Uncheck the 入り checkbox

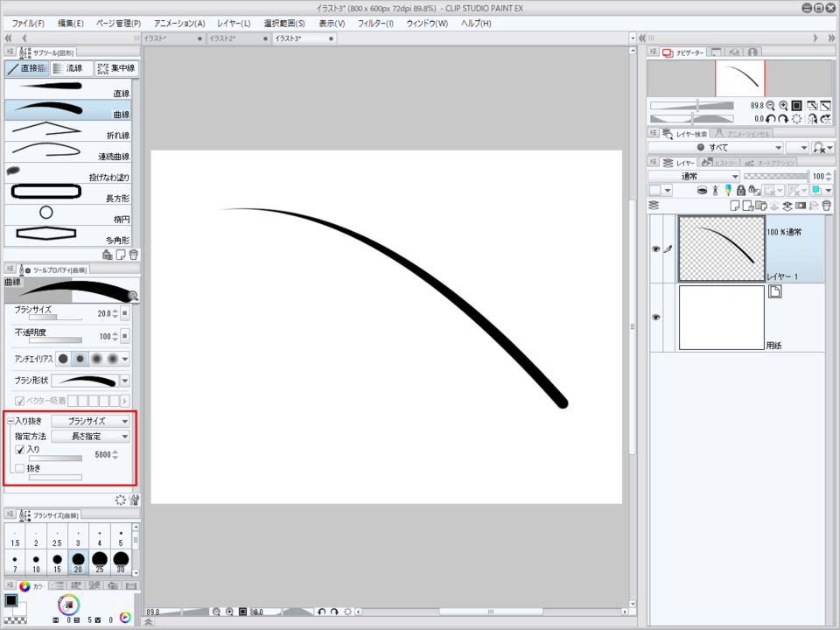click(20, 450)
